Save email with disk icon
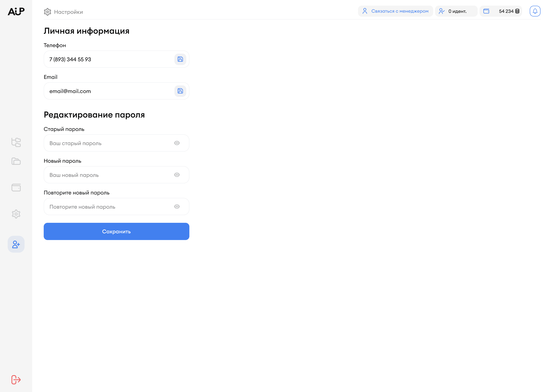Image resolution: width=552 pixels, height=392 pixels. coord(180,91)
